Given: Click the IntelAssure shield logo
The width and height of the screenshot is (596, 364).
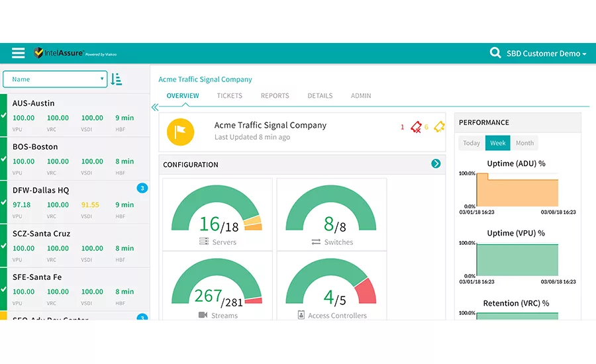Looking at the screenshot, I should coord(38,53).
